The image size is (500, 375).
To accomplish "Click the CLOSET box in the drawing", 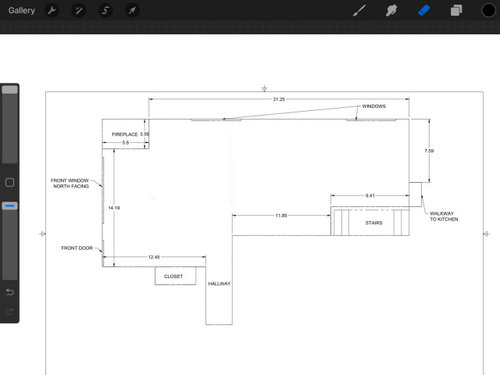I will 175,276.
